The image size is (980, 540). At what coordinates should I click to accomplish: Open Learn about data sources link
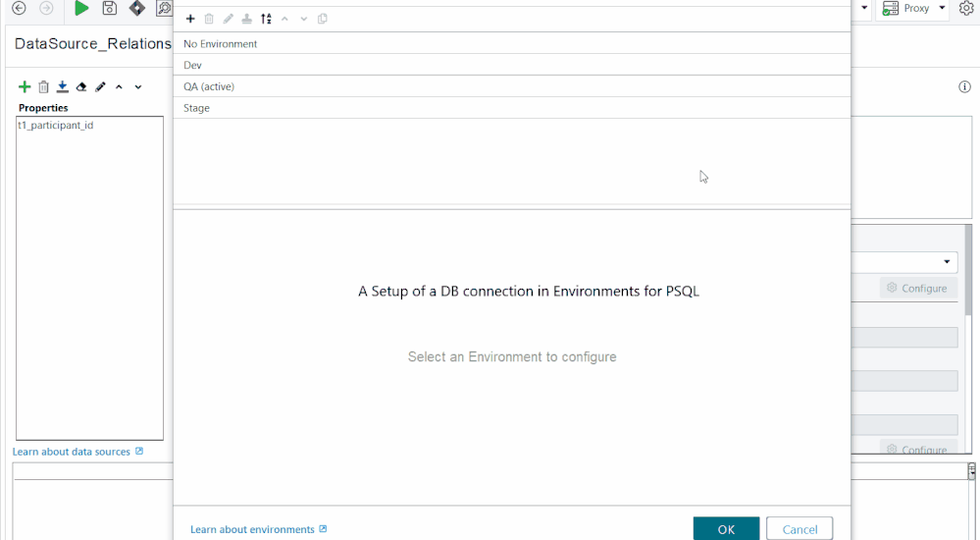77,452
